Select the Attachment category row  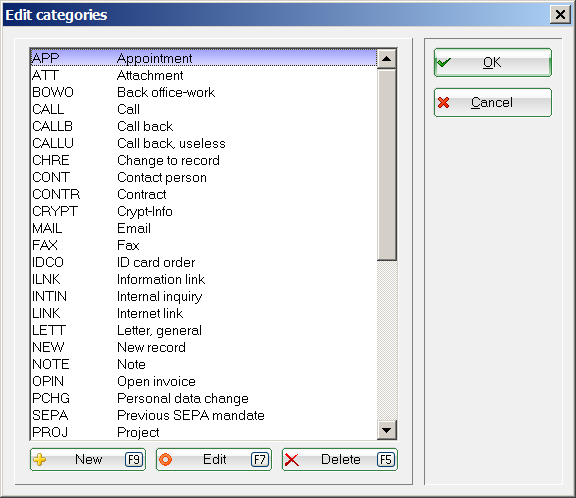click(x=204, y=75)
